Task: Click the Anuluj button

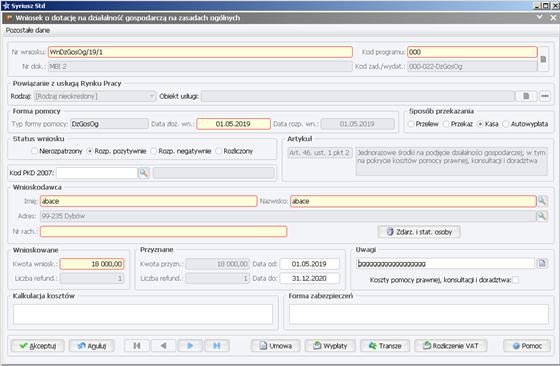Action: pos(91,346)
